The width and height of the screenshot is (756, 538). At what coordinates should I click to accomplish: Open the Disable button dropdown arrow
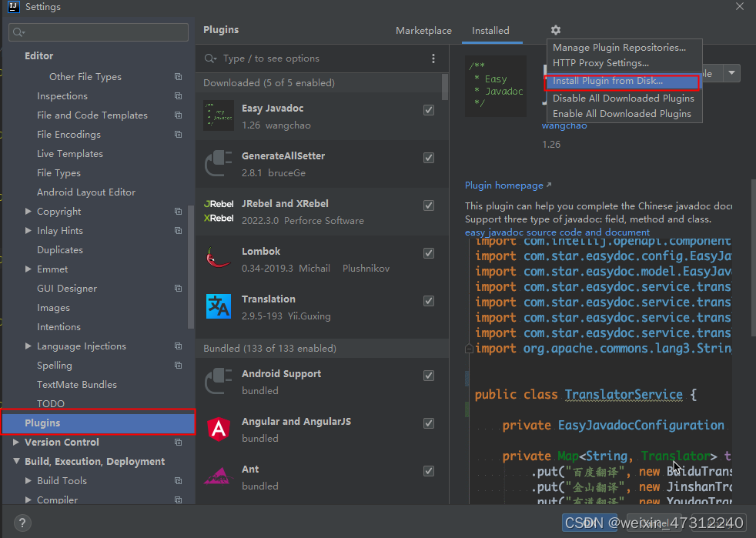click(731, 73)
